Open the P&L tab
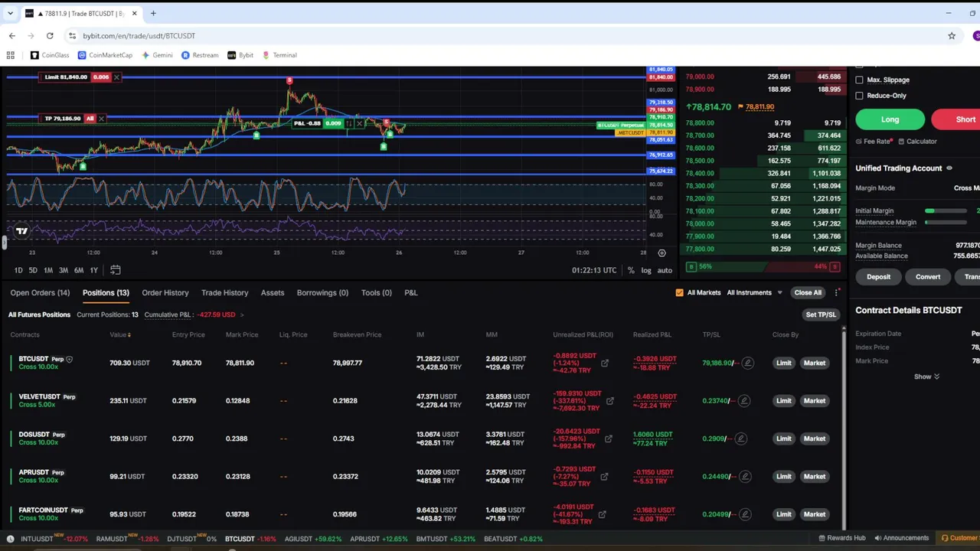 point(411,292)
